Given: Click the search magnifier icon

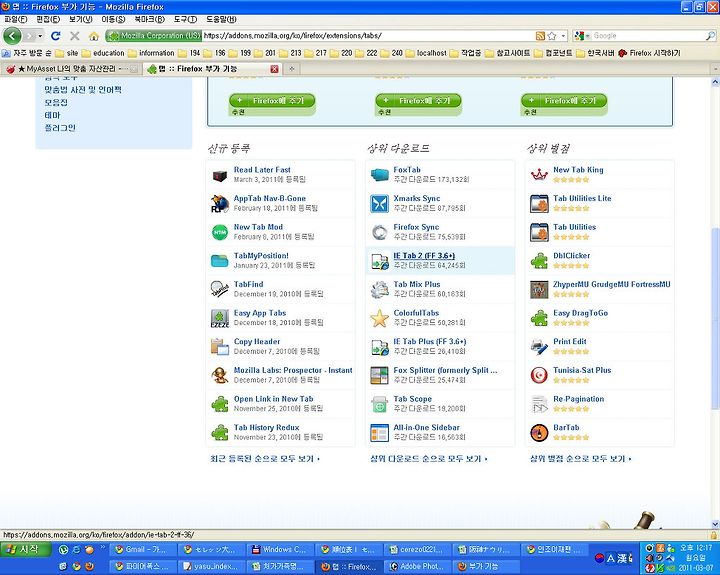Looking at the screenshot, I should pyautogui.click(x=710, y=35).
